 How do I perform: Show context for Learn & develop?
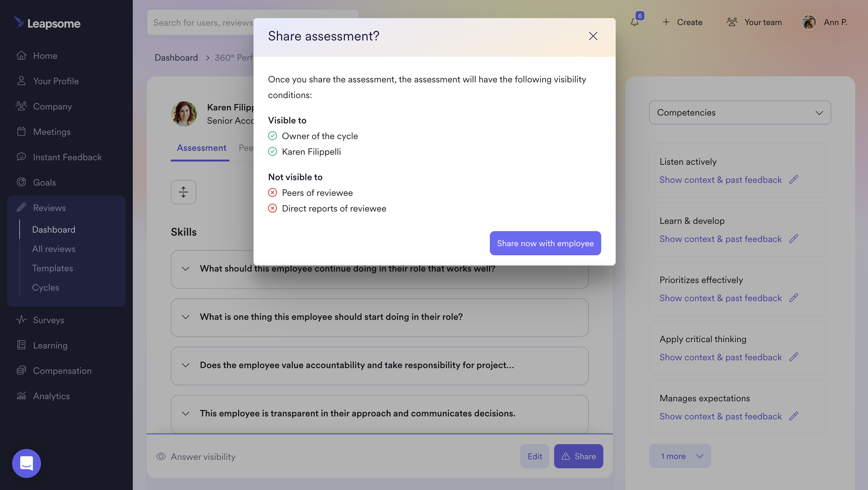click(x=720, y=239)
